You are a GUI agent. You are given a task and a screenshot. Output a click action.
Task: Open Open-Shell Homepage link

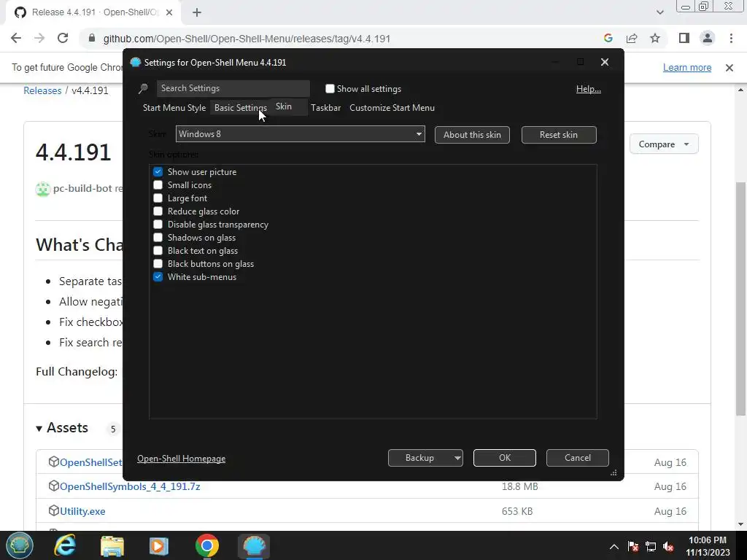(182, 459)
